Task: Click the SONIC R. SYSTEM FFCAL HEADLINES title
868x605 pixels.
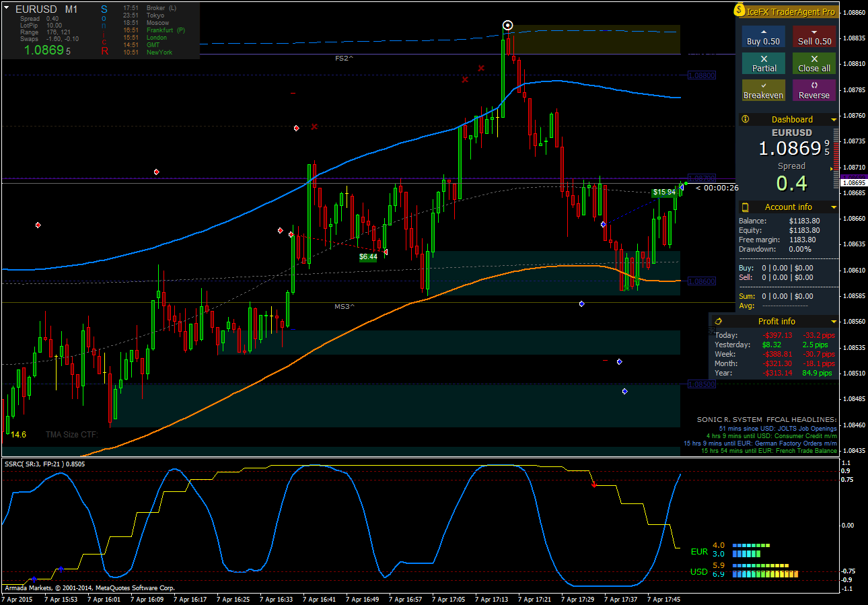Action: [x=767, y=419]
